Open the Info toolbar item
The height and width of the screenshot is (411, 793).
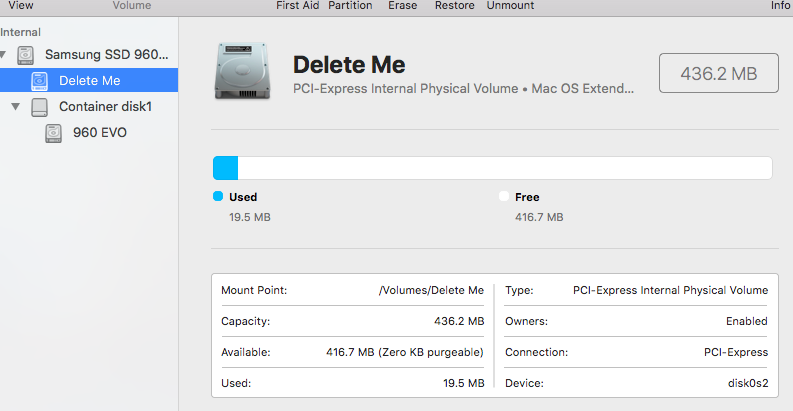(780, 6)
